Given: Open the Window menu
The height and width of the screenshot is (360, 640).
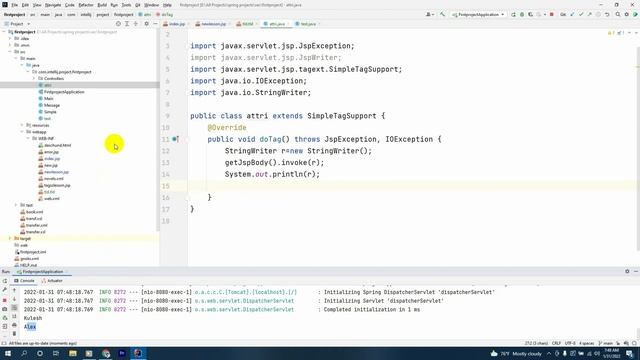Looking at the screenshot, I should (151, 5).
